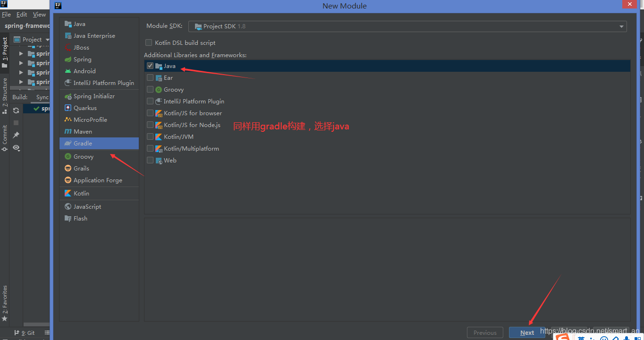Uncheck the Java framework checkbox
The width and height of the screenshot is (644, 340).
coord(150,66)
